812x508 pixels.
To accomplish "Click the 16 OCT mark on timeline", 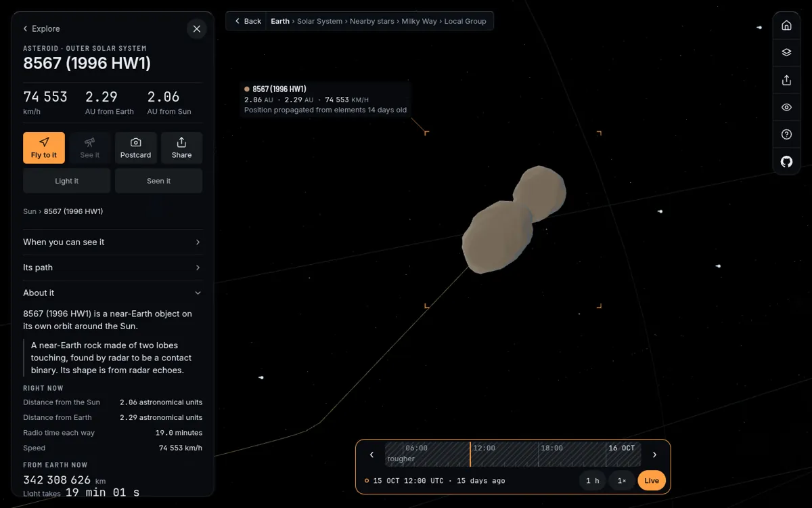I will 621,448.
